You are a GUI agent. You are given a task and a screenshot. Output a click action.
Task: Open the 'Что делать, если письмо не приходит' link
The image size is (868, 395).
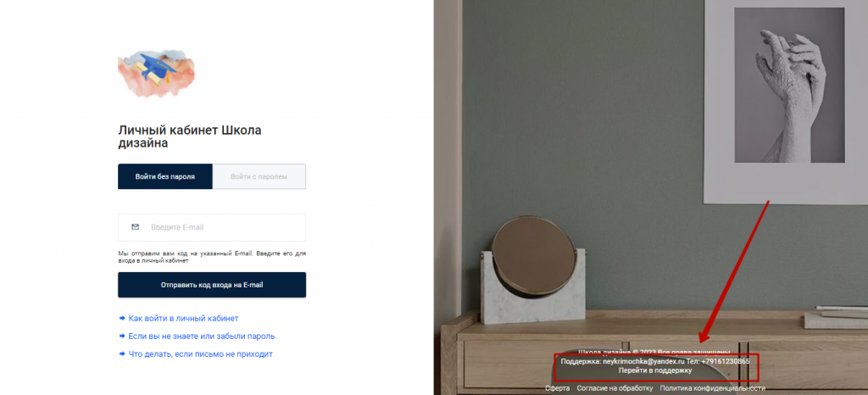[200, 354]
